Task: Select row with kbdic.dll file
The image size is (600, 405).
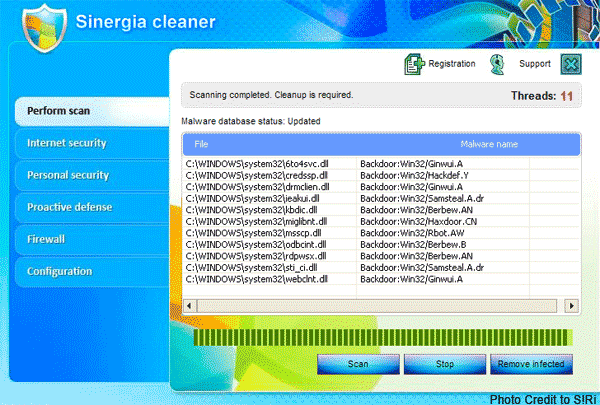Action: pyautogui.click(x=381, y=210)
